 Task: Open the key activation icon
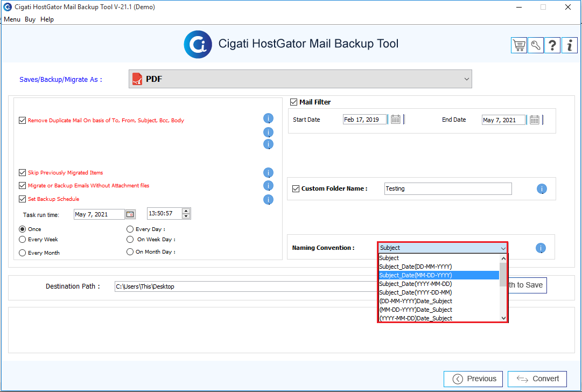point(536,45)
